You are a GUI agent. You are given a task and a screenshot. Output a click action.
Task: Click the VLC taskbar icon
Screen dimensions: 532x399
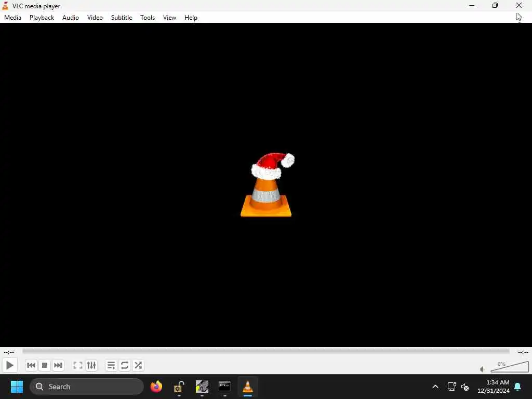[x=248, y=387]
